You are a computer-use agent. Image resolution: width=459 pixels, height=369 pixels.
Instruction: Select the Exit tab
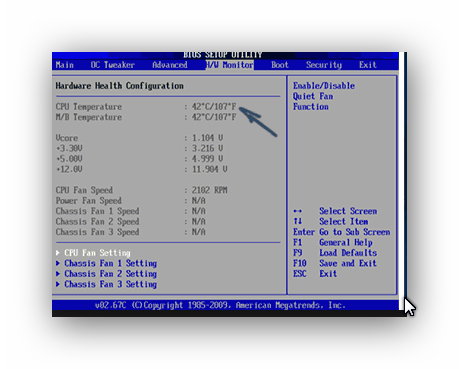click(x=368, y=65)
